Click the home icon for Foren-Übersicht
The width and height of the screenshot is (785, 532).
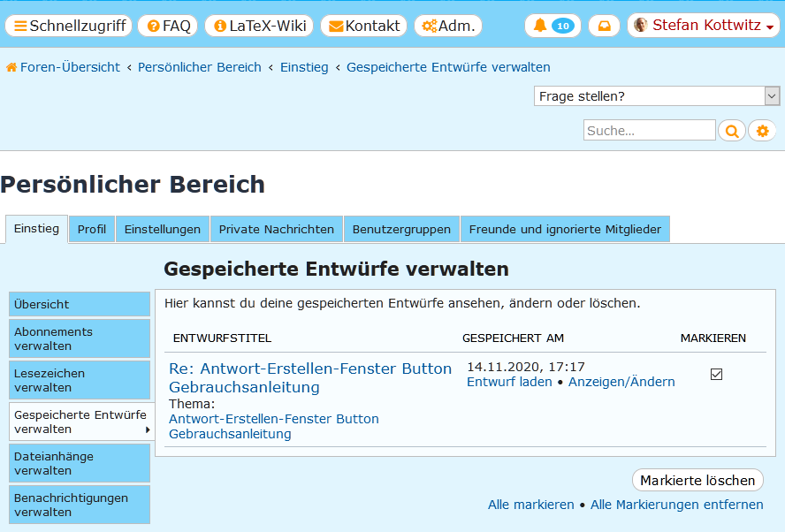coord(11,67)
